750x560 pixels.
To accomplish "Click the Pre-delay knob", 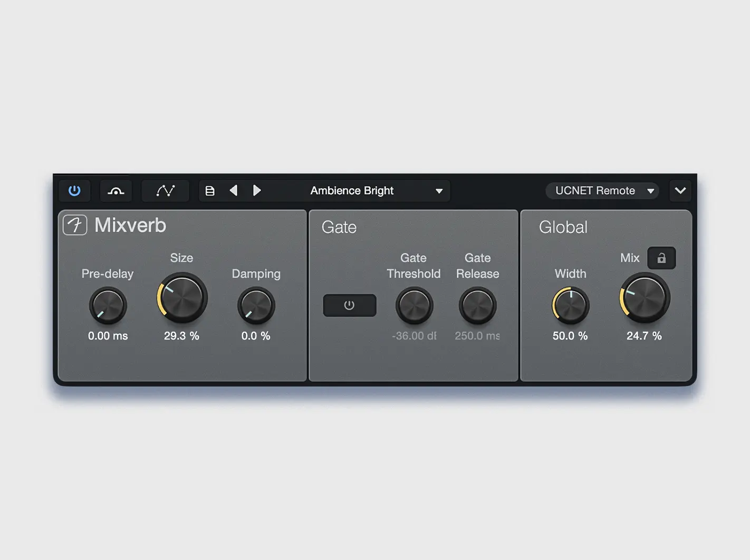I will click(108, 305).
